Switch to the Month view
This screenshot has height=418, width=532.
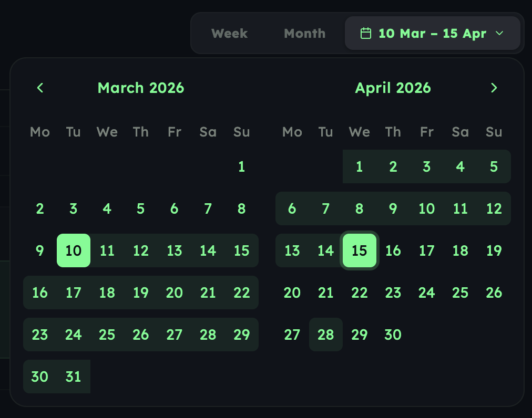(x=304, y=33)
